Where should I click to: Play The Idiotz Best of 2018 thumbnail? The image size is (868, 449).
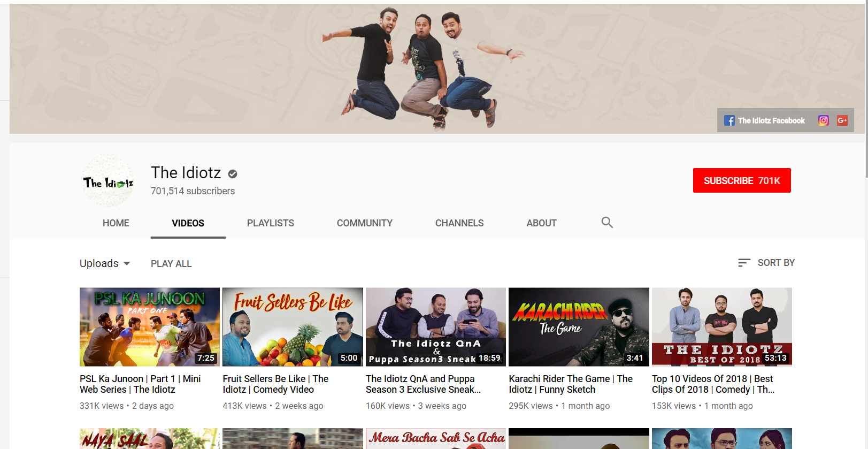tap(722, 327)
